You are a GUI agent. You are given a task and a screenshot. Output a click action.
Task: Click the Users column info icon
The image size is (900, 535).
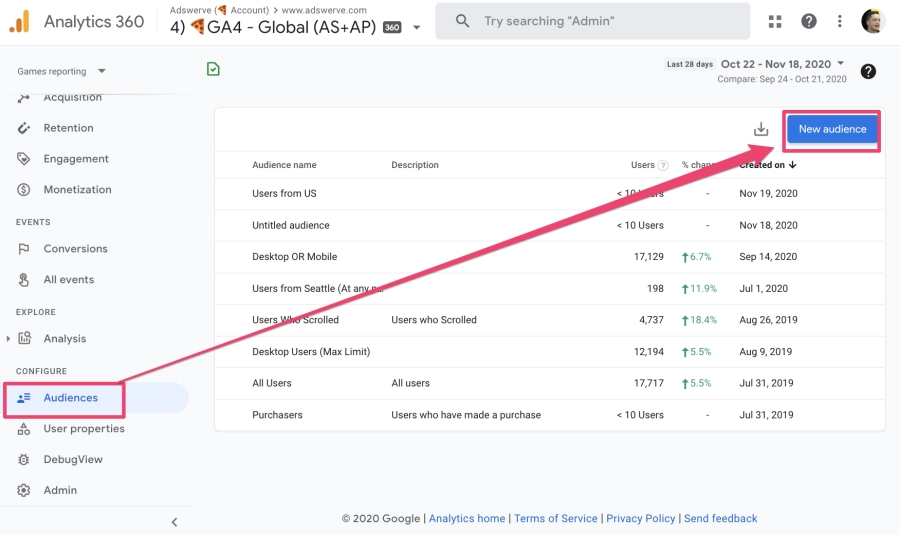click(x=663, y=165)
